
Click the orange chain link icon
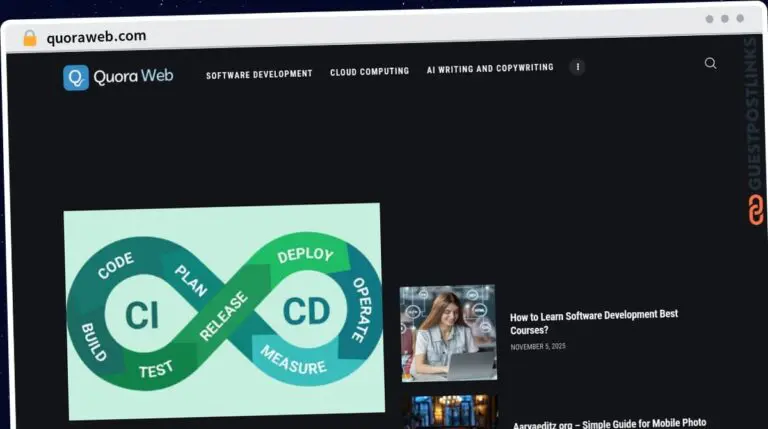[756, 210]
